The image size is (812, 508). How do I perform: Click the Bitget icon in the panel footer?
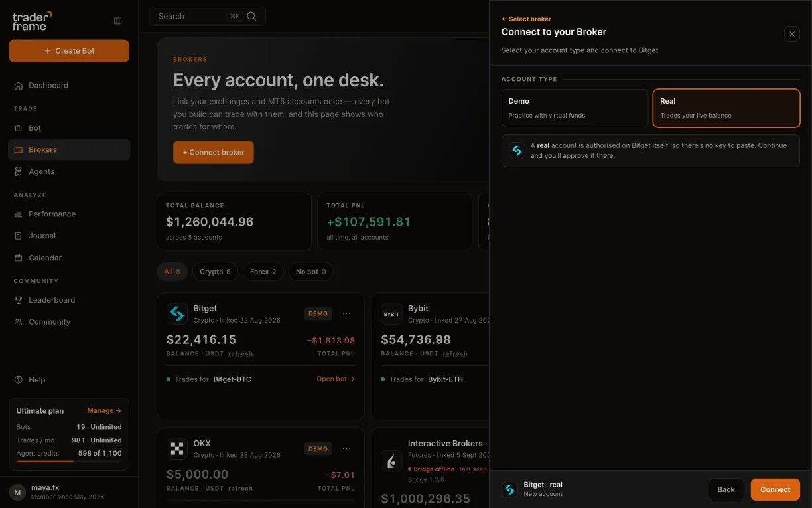pos(509,489)
